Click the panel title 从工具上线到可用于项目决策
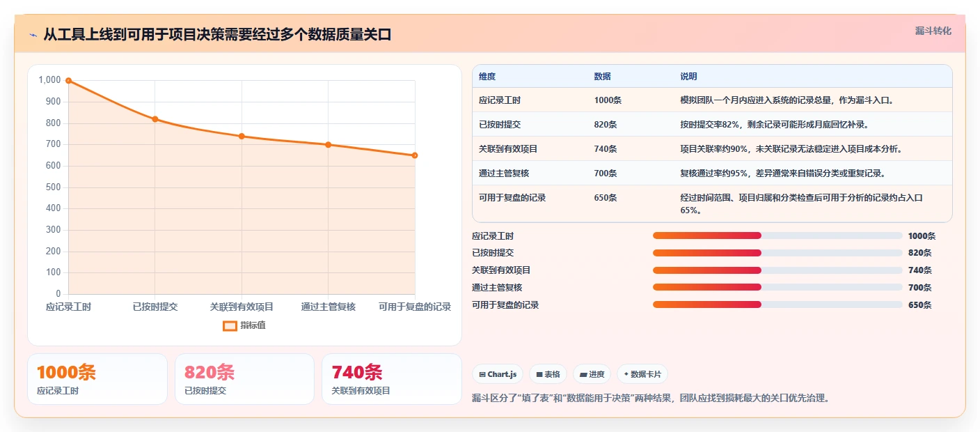Screen dimensions: 980x432 pyautogui.click(x=217, y=35)
